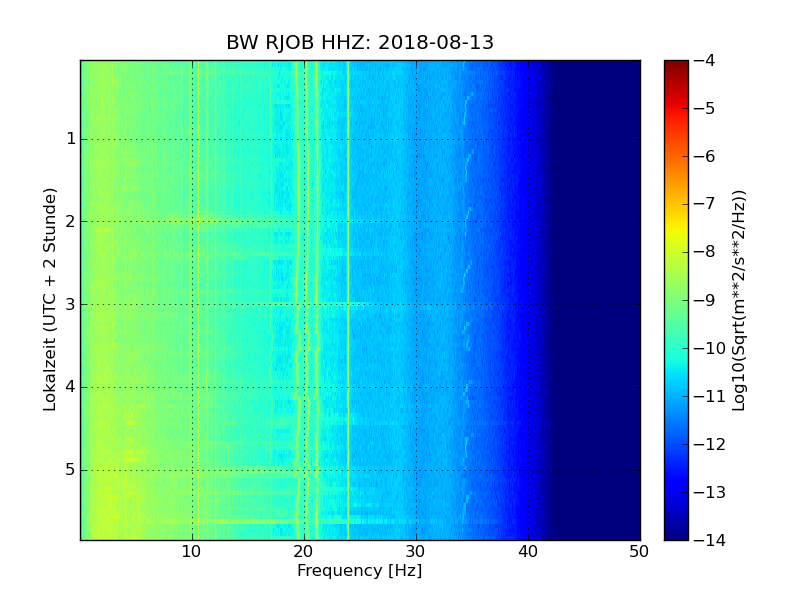Click y-axis tick label '3'

click(71, 305)
